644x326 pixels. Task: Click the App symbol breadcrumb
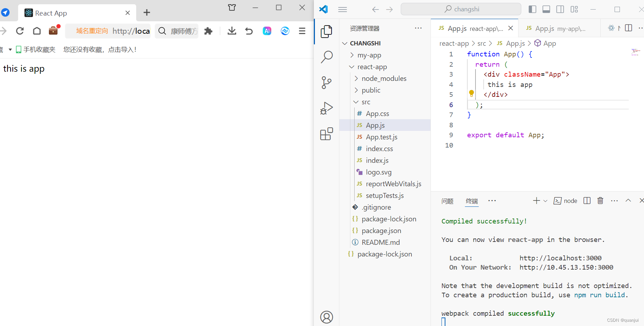(545, 43)
